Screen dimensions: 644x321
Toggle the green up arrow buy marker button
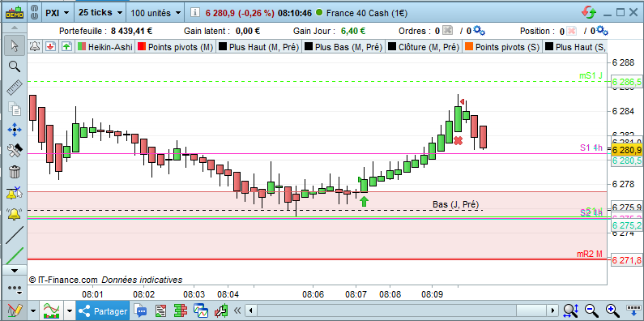(x=66, y=46)
